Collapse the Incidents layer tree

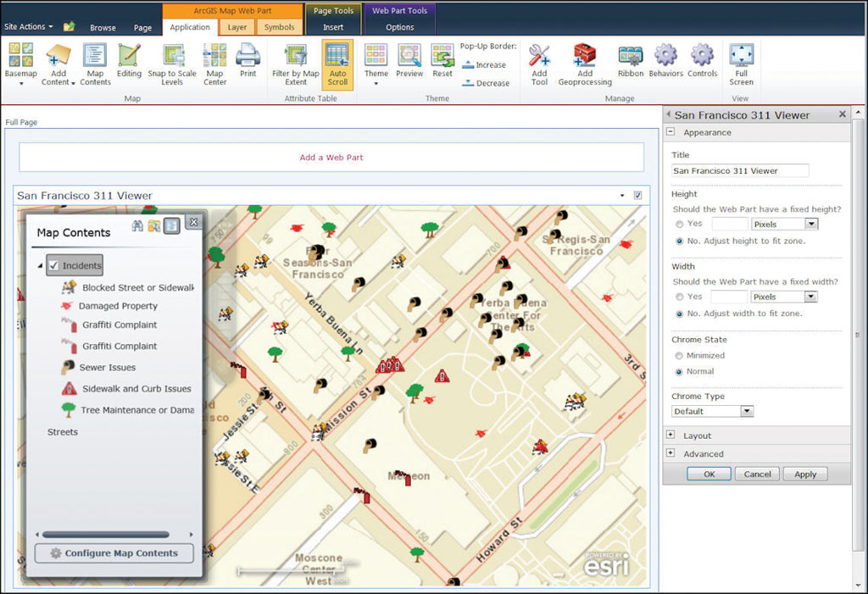pyautogui.click(x=40, y=266)
